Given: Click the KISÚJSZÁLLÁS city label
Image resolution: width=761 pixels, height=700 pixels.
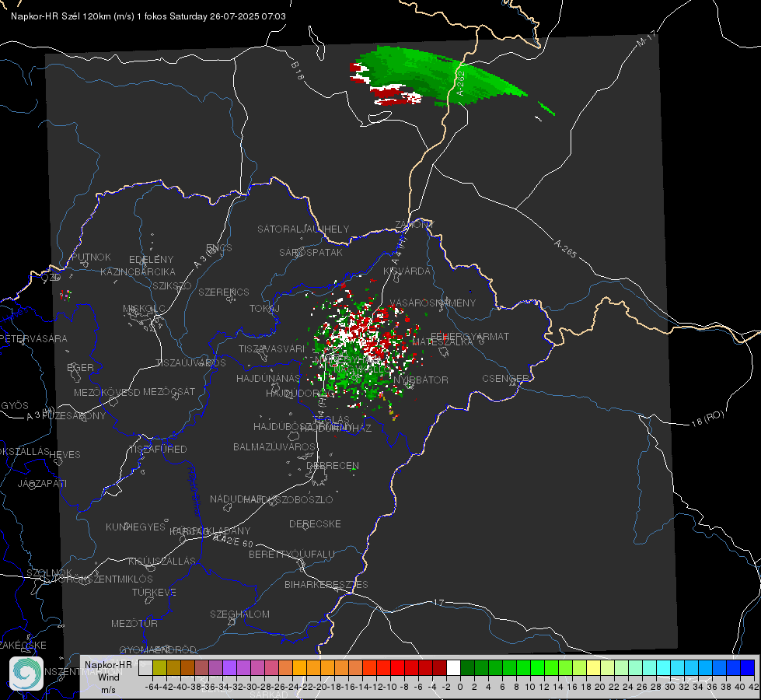Looking at the screenshot, I should (x=162, y=561).
